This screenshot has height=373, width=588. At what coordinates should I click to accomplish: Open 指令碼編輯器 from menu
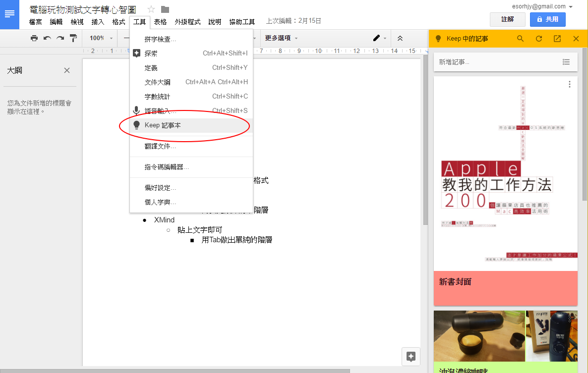[x=191, y=167]
